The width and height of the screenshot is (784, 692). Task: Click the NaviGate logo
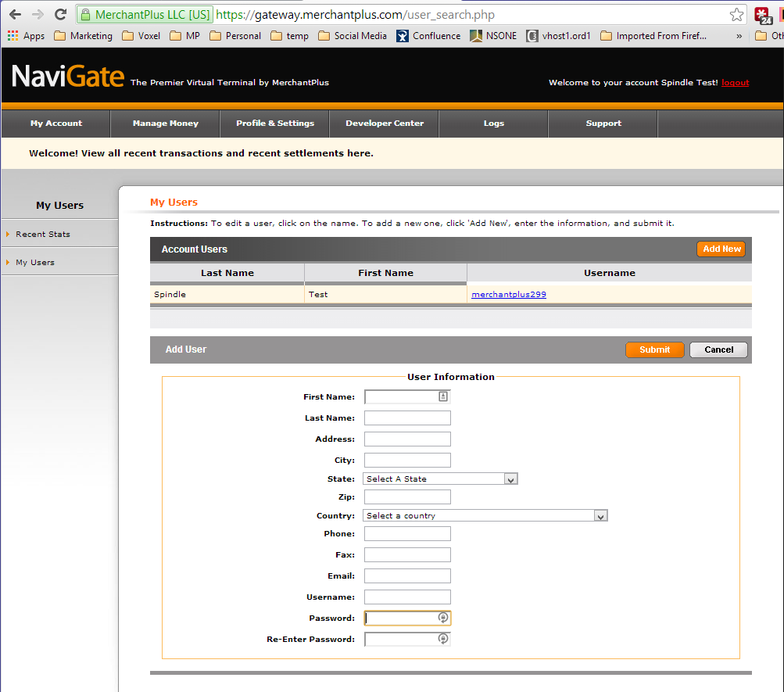coord(67,76)
